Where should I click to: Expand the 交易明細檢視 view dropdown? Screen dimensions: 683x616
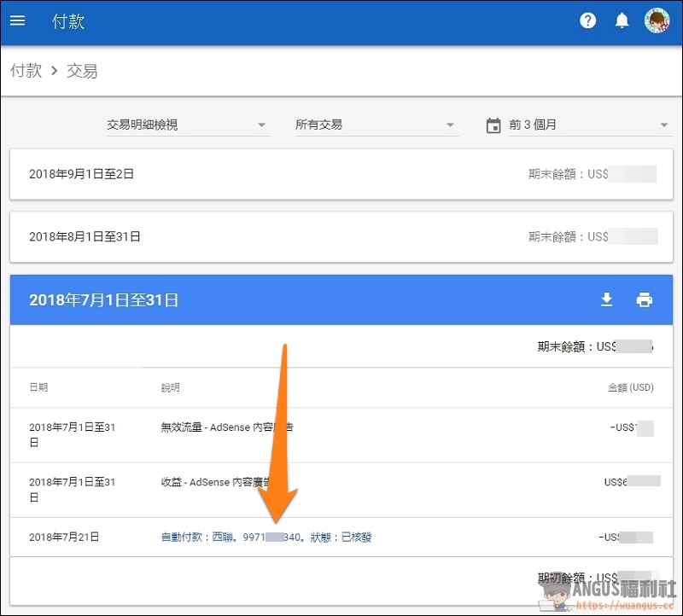point(186,125)
